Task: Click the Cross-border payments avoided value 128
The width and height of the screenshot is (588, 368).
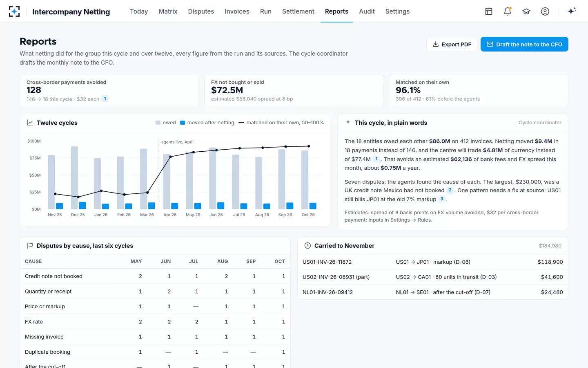Action: [34, 90]
